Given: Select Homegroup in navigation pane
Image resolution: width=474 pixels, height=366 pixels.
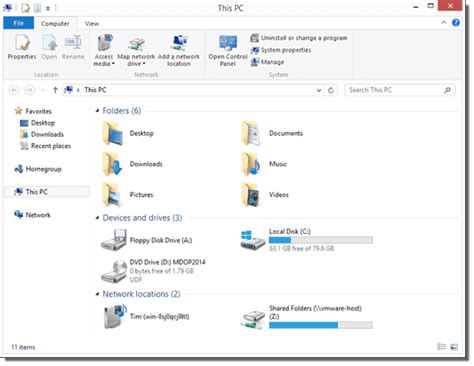Looking at the screenshot, I should (38, 169).
